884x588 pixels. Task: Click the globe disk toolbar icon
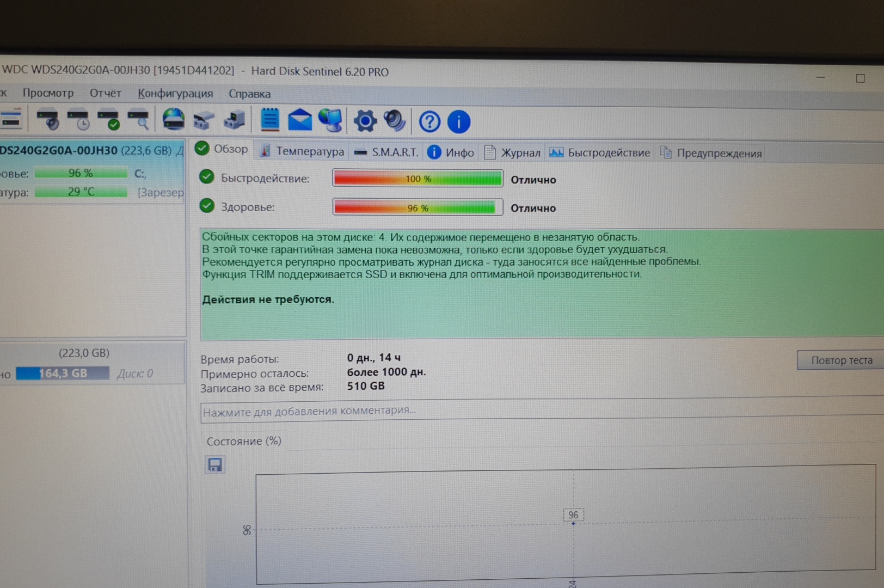[x=174, y=119]
